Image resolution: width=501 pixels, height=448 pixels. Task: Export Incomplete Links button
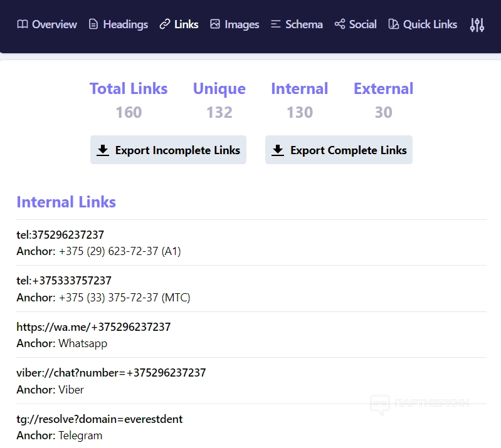(x=169, y=150)
